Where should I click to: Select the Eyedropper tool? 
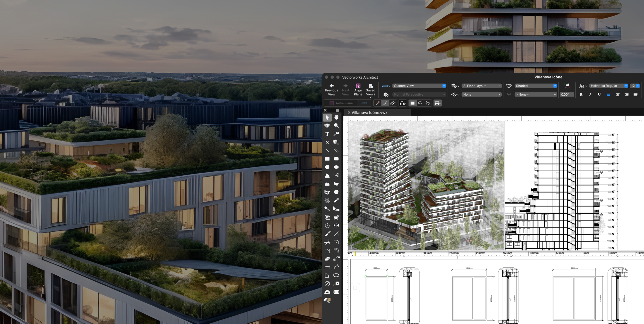pyautogui.click(x=336, y=200)
